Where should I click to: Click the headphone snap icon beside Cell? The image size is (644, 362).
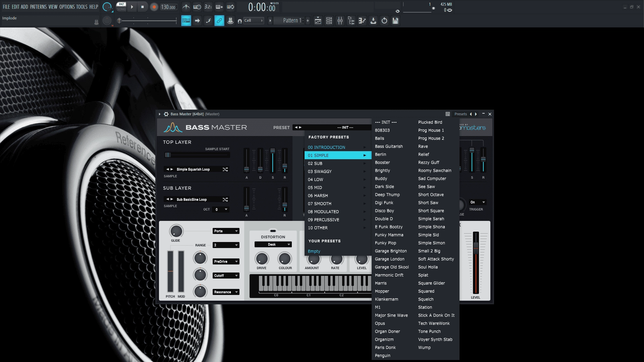click(x=239, y=21)
